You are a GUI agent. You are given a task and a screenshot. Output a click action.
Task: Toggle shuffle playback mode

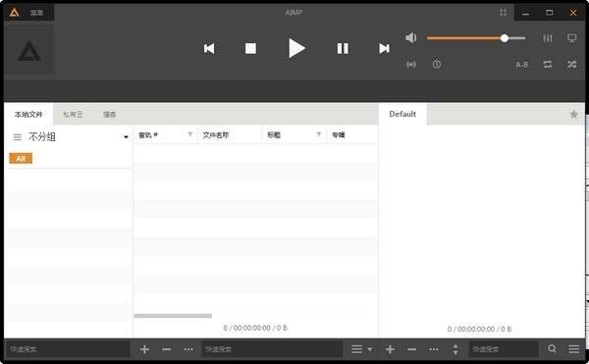(571, 65)
